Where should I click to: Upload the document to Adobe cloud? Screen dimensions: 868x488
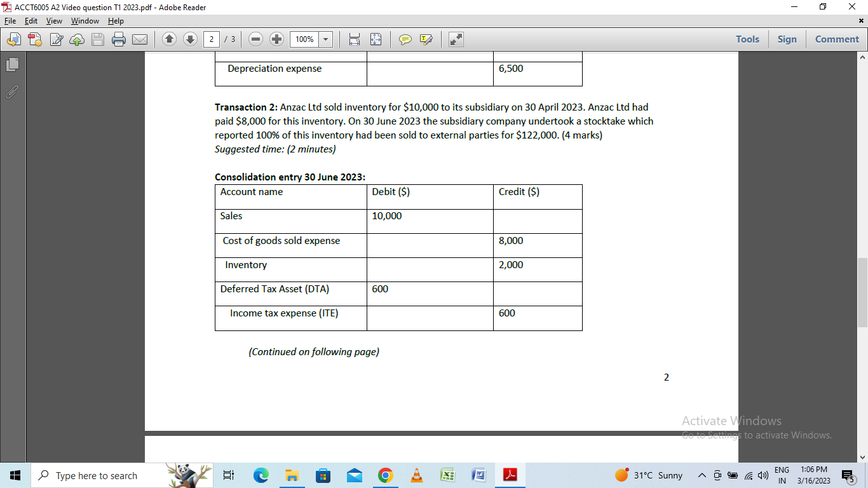point(77,39)
